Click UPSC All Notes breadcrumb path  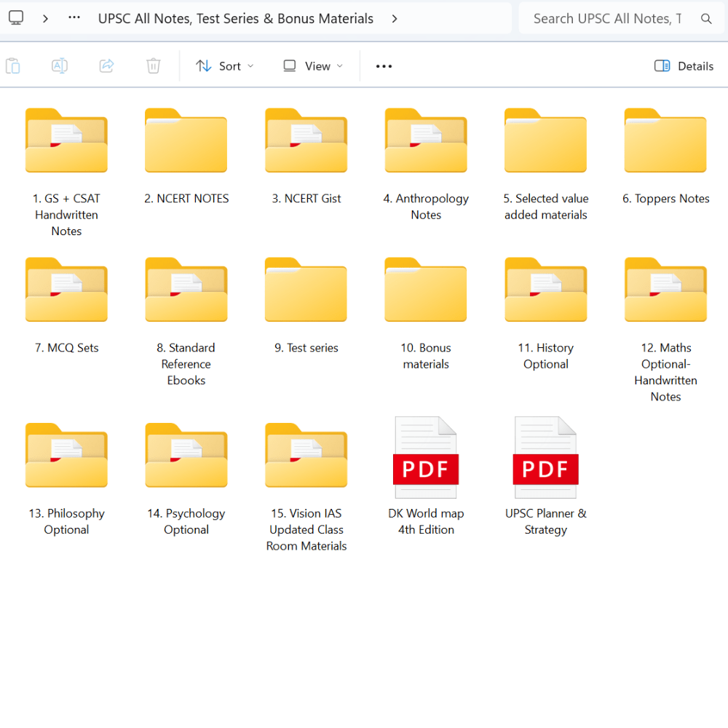pyautogui.click(x=235, y=19)
